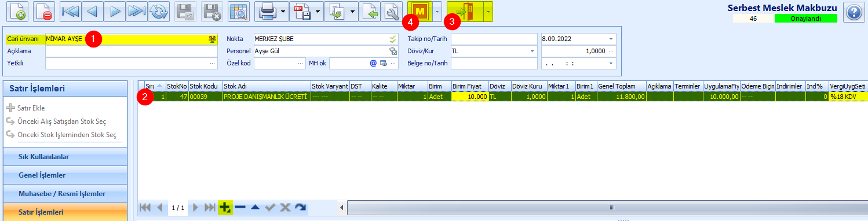Expand the print button dropdown arrow
Image resolution: width=868 pixels, height=221 pixels.
(x=283, y=12)
